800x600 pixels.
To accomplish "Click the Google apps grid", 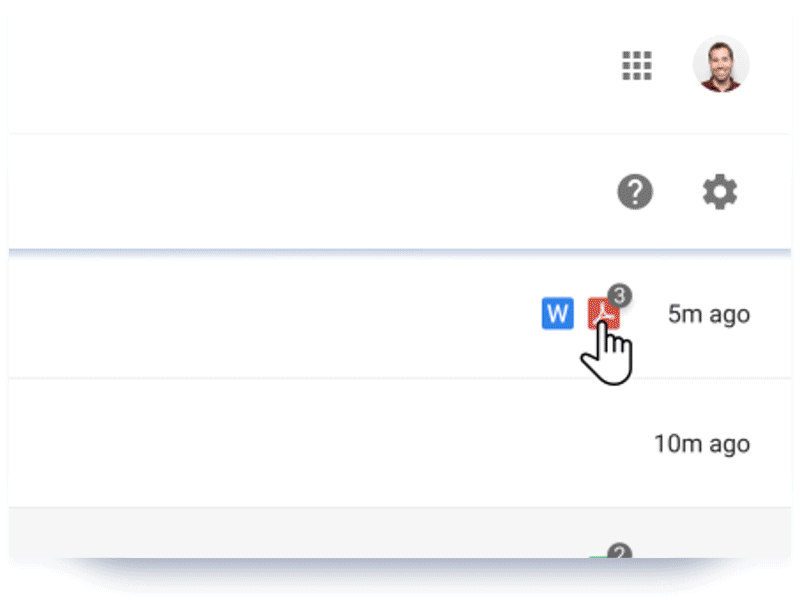I will click(x=637, y=65).
